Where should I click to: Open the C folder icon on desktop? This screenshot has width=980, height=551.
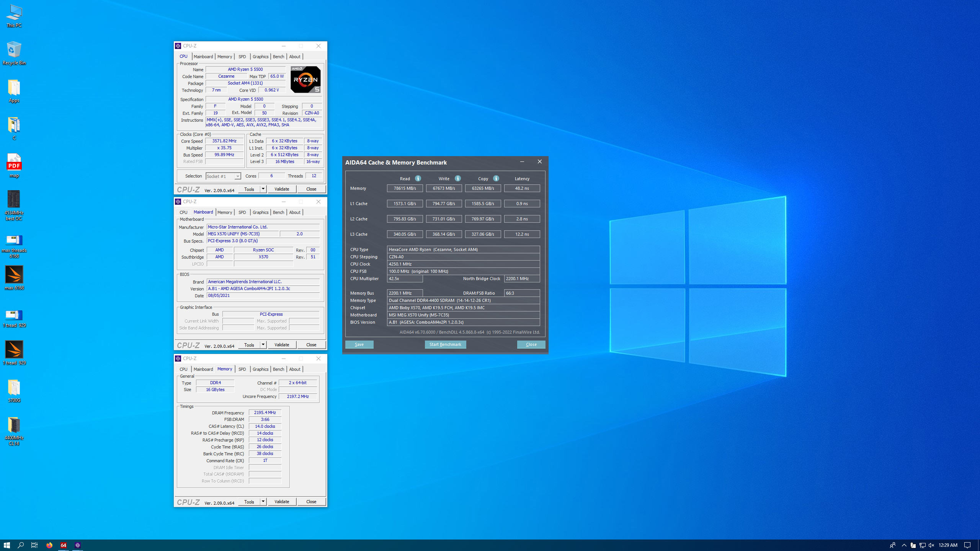click(x=14, y=129)
